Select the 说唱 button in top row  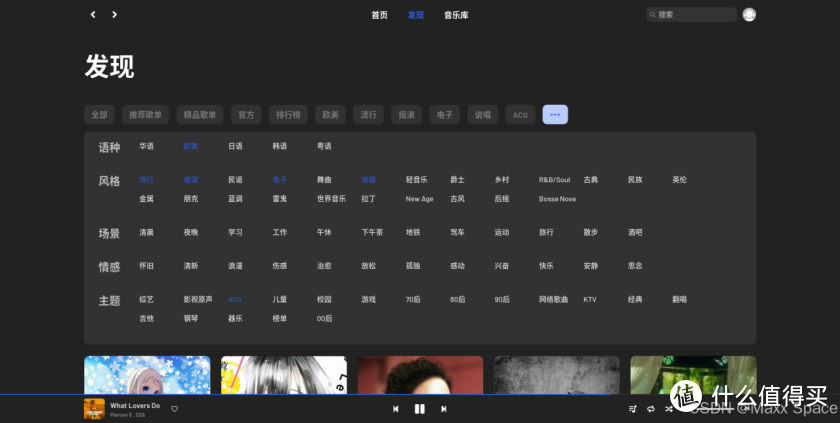point(483,115)
